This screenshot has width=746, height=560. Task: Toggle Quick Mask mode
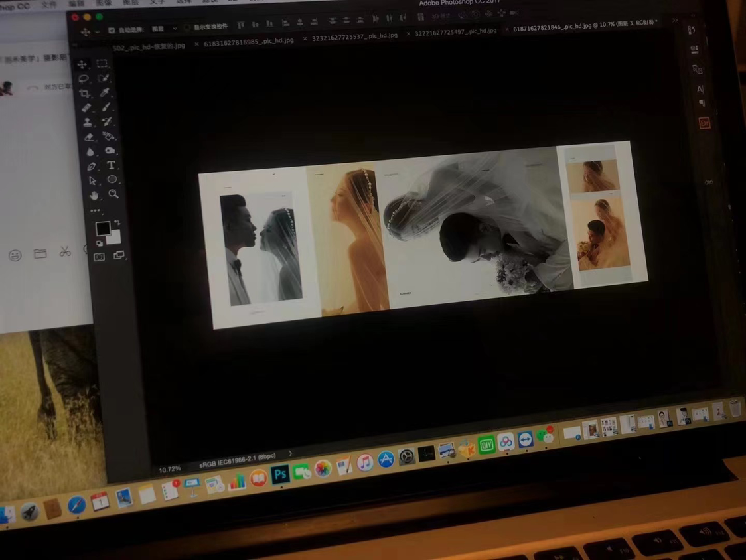(100, 257)
